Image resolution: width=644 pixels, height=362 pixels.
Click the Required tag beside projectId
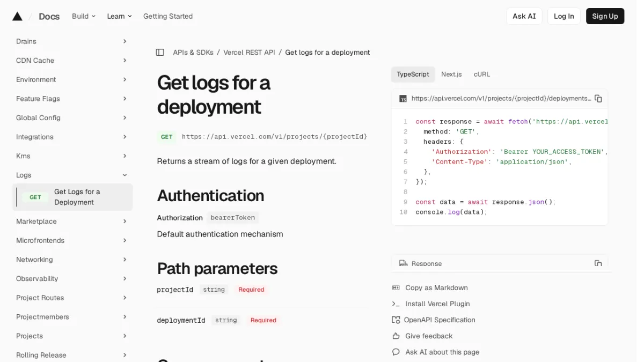(251, 290)
